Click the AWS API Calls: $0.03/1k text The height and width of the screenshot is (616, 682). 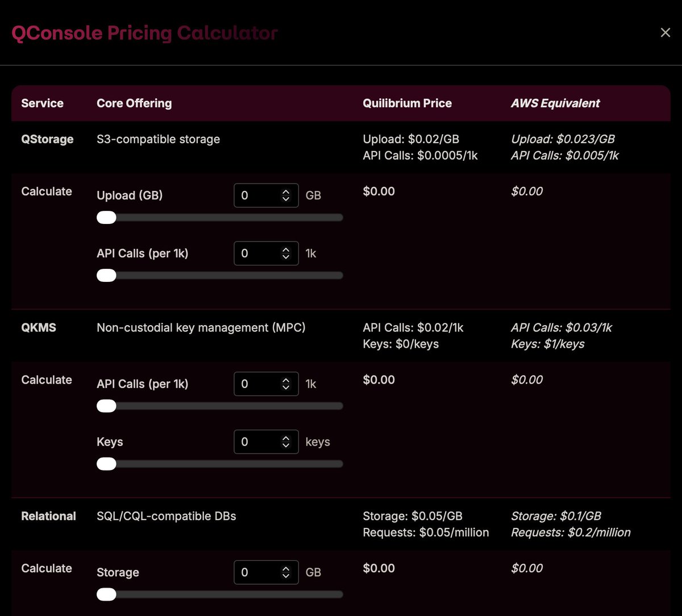click(562, 328)
